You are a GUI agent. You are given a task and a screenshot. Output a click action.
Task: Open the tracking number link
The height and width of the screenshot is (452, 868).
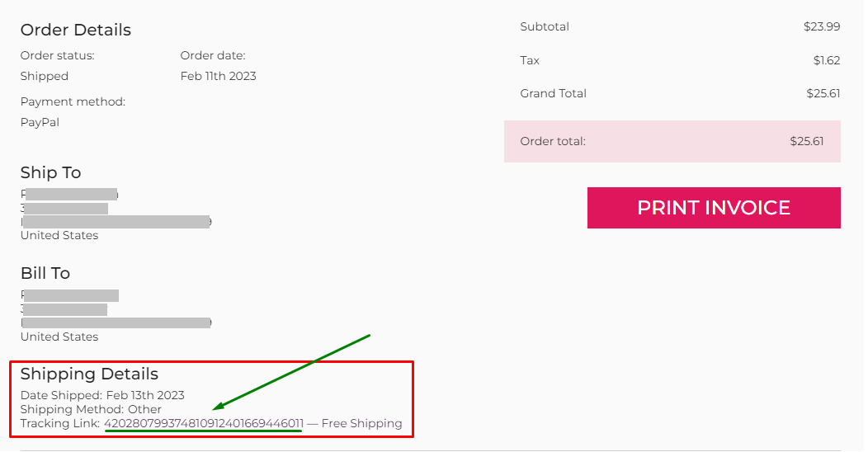coord(204,423)
